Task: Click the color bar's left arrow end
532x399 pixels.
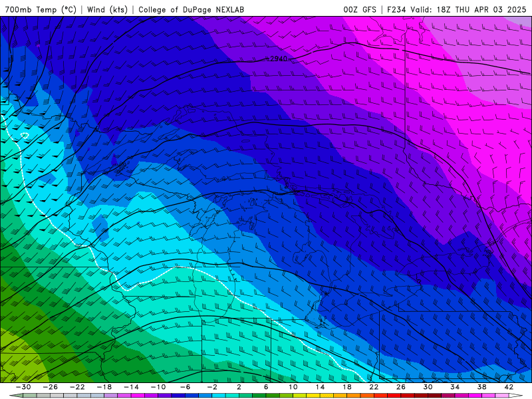Action: click(x=16, y=396)
